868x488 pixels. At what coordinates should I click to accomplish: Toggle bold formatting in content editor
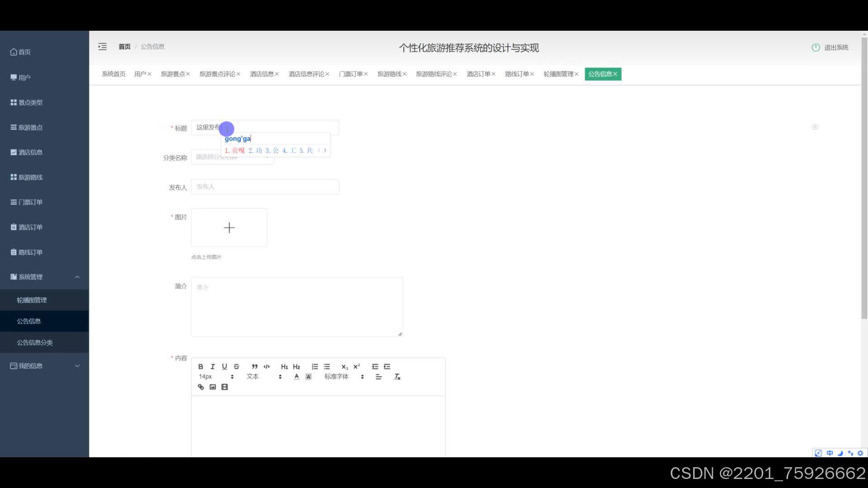click(x=201, y=366)
